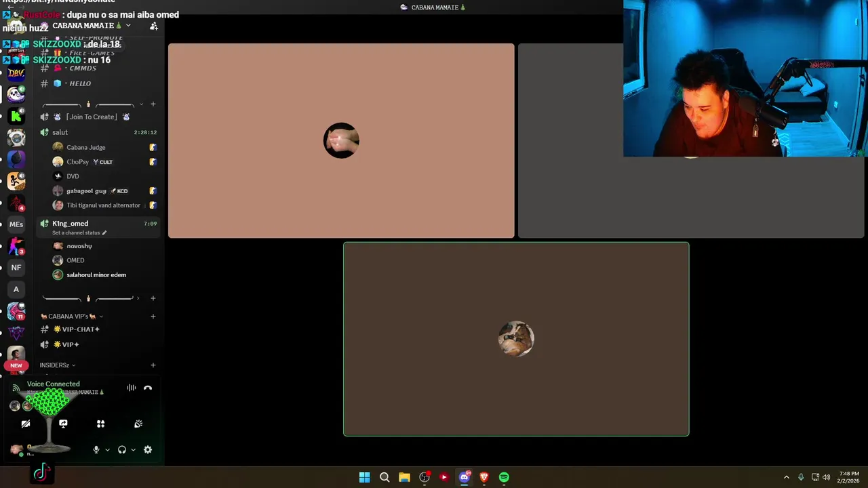Screen dimensions: 868x488
Task: Open Windows Start menu
Action: point(364,477)
